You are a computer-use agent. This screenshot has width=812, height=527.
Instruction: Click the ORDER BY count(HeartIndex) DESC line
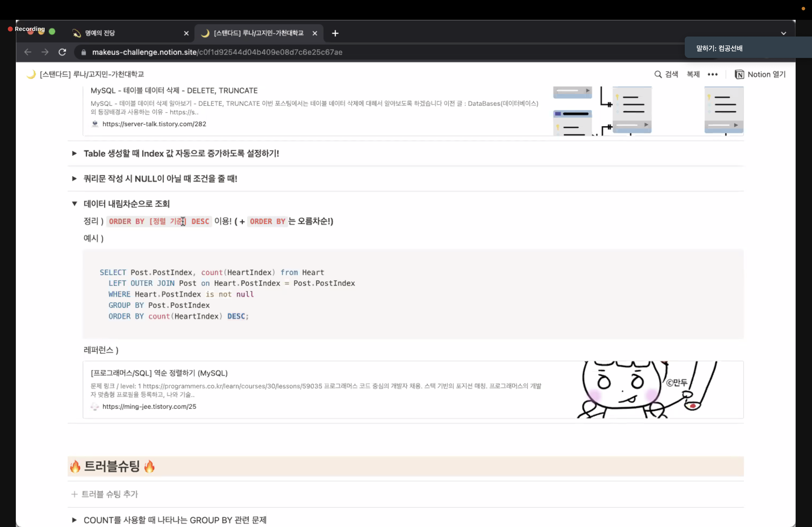(x=179, y=317)
